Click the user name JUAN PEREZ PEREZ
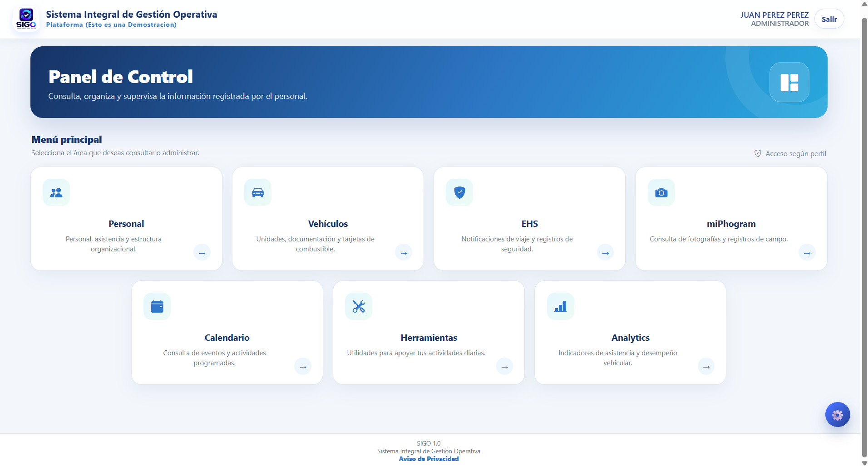This screenshot has width=868, height=466. [774, 15]
